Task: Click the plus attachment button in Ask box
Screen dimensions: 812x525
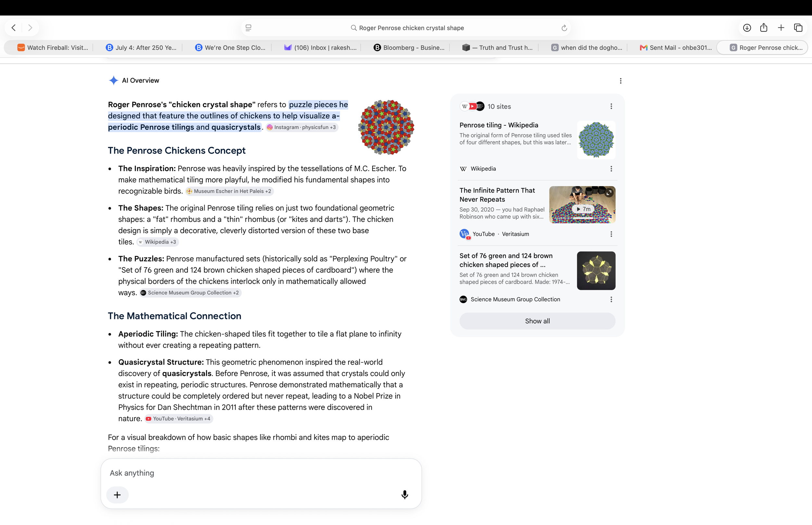Action: (x=117, y=495)
